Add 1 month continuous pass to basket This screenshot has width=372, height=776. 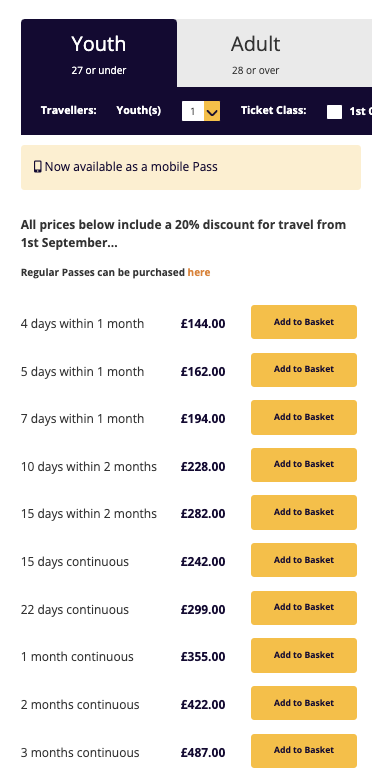coord(304,655)
